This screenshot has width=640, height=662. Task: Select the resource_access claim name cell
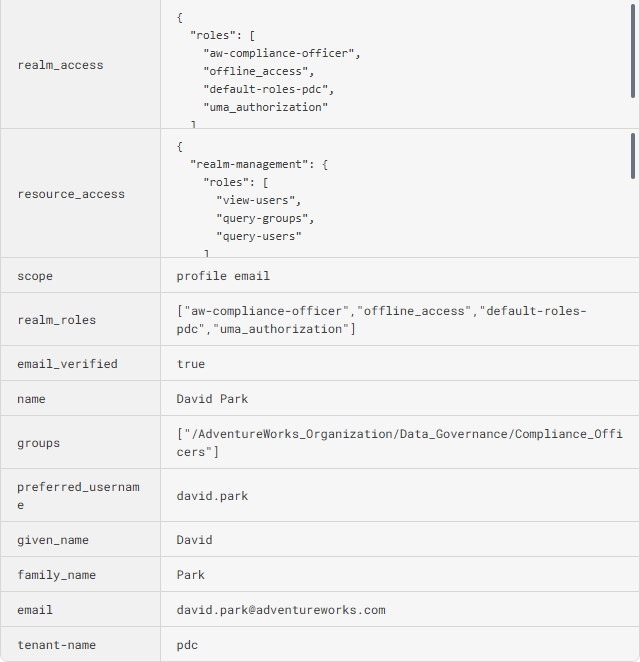pyautogui.click(x=71, y=194)
